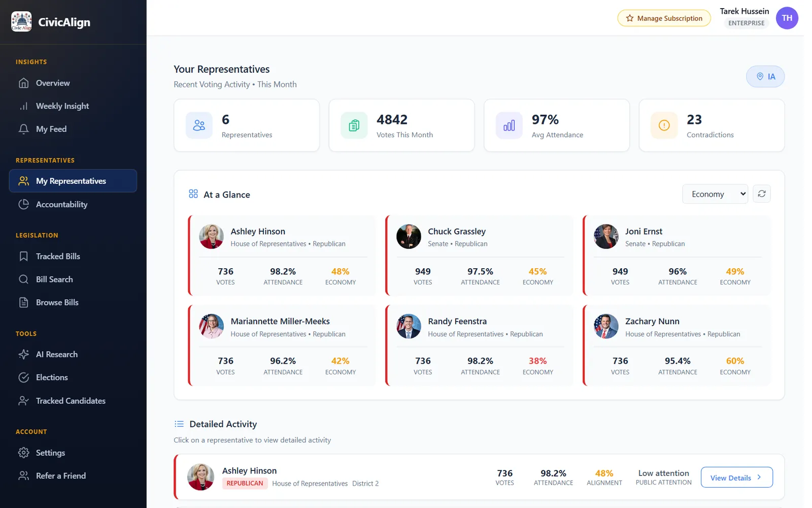
Task: Click Randy Feenstra's portrait photo
Action: (409, 326)
